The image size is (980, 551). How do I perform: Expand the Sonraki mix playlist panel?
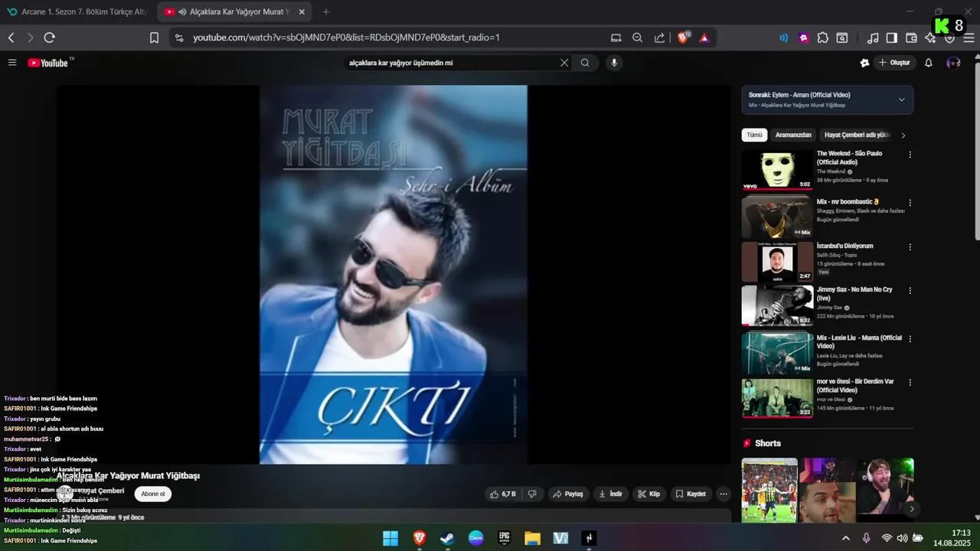(901, 99)
